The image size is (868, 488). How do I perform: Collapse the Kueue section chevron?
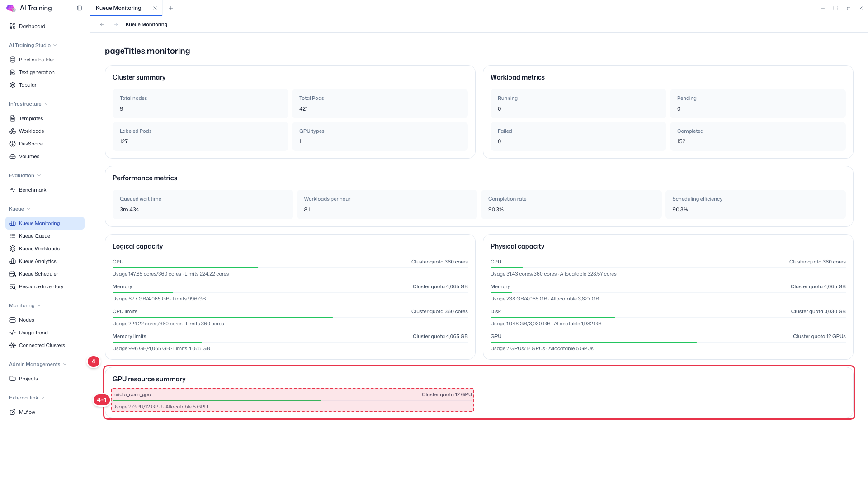point(28,209)
